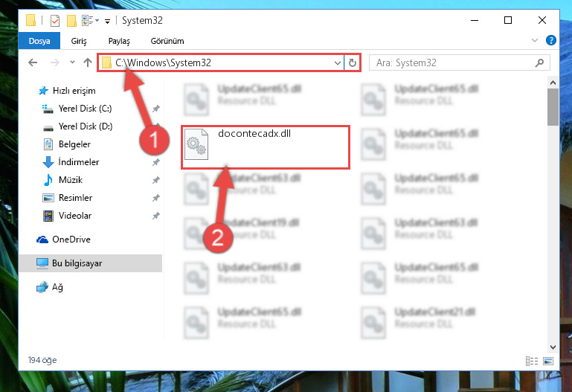Image resolution: width=572 pixels, height=392 pixels.
Task: Open the Dosya menu tab
Action: pos(39,41)
